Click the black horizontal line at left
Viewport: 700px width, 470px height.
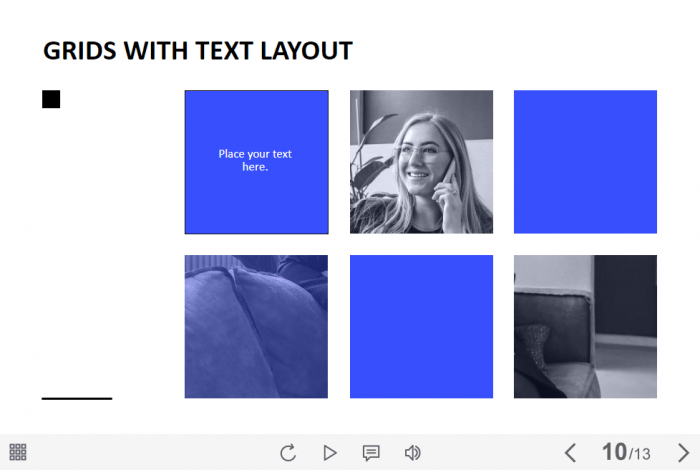(77, 398)
